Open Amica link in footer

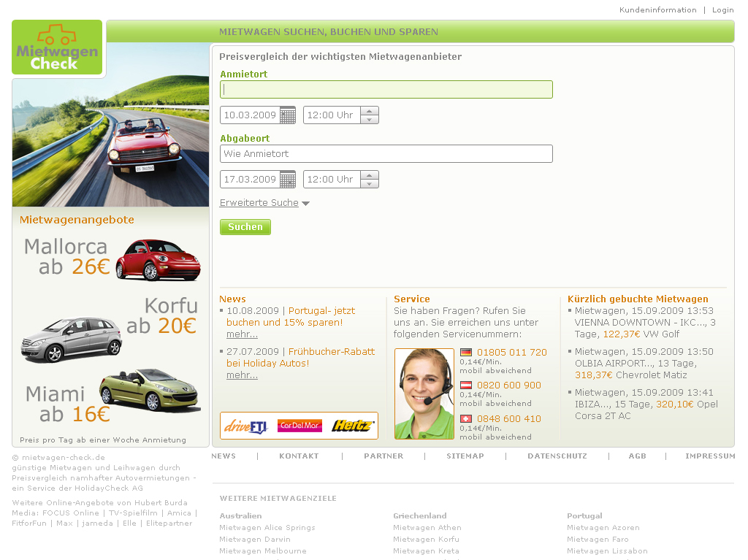point(179,513)
